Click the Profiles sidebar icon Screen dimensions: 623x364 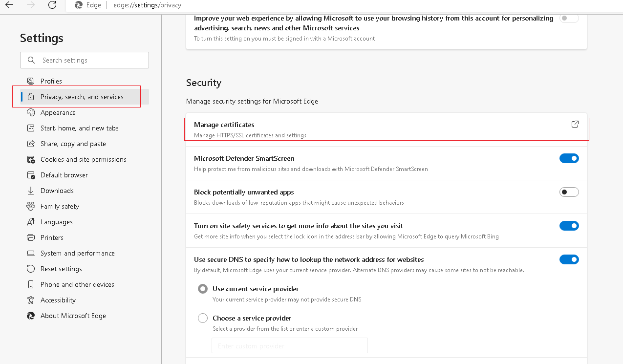pos(31,81)
